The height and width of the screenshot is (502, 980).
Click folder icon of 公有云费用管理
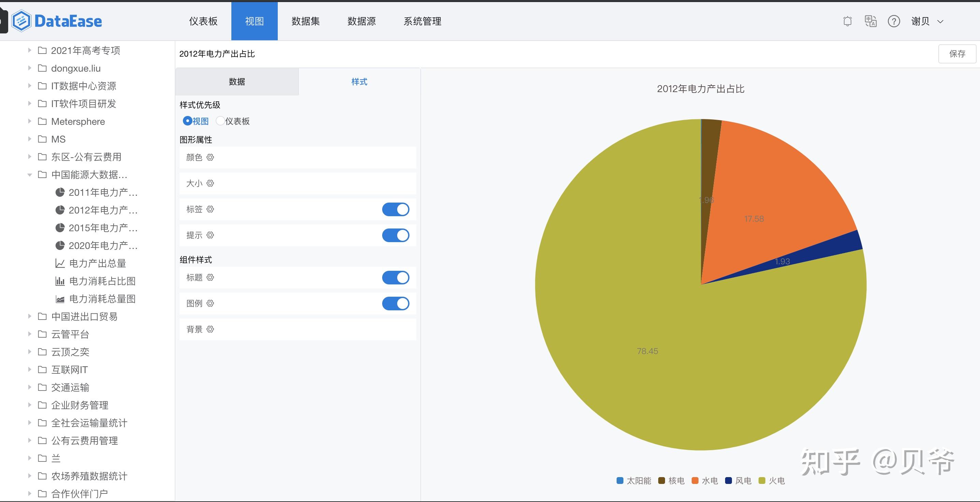(42, 440)
